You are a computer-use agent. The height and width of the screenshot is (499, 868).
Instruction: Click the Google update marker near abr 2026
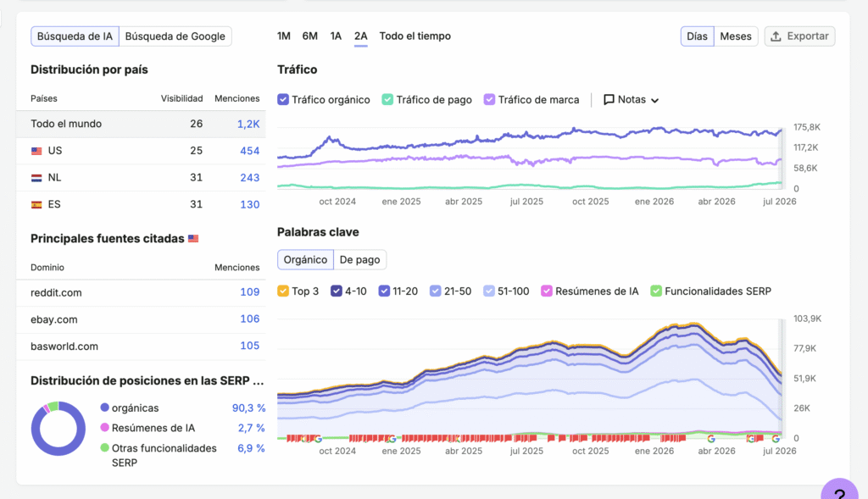(711, 439)
